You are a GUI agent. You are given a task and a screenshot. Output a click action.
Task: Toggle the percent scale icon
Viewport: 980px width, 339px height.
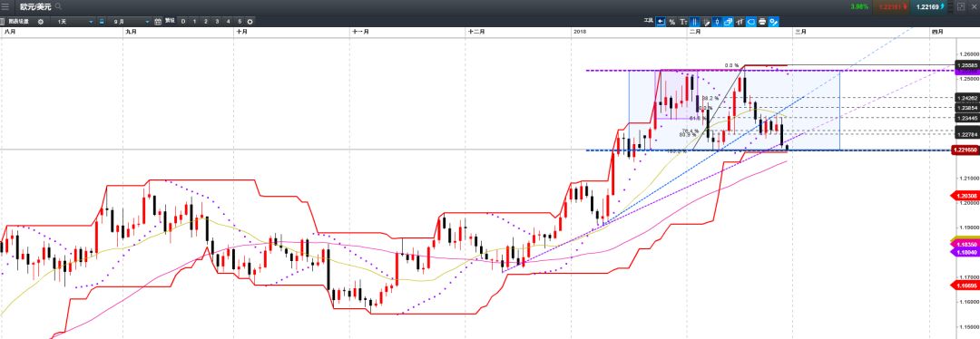point(774,22)
